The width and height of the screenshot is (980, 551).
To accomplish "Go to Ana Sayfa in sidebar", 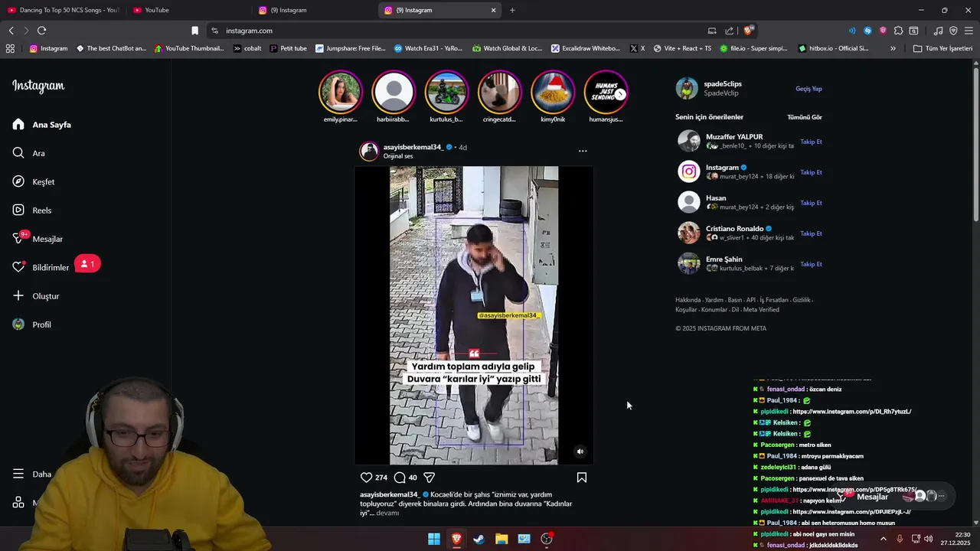I will [42, 125].
